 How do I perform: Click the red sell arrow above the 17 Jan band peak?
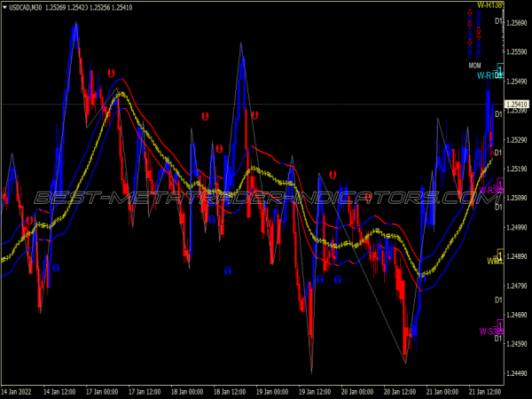[x=111, y=73]
